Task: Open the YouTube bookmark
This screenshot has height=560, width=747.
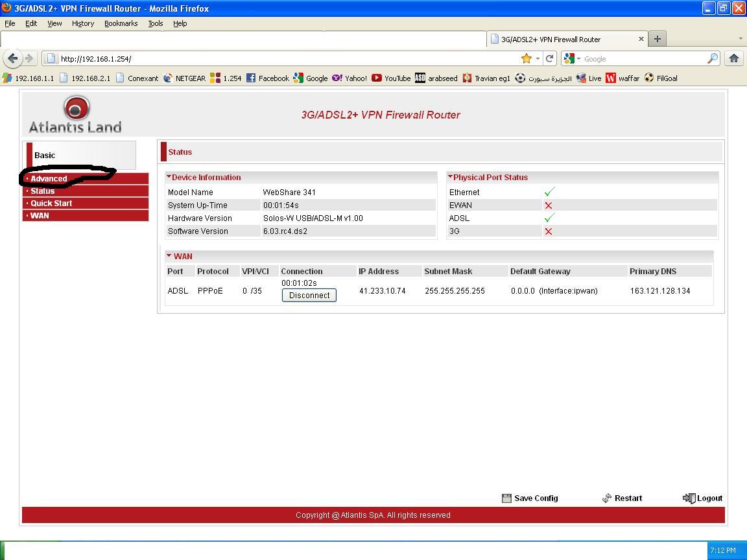Action: pyautogui.click(x=391, y=78)
